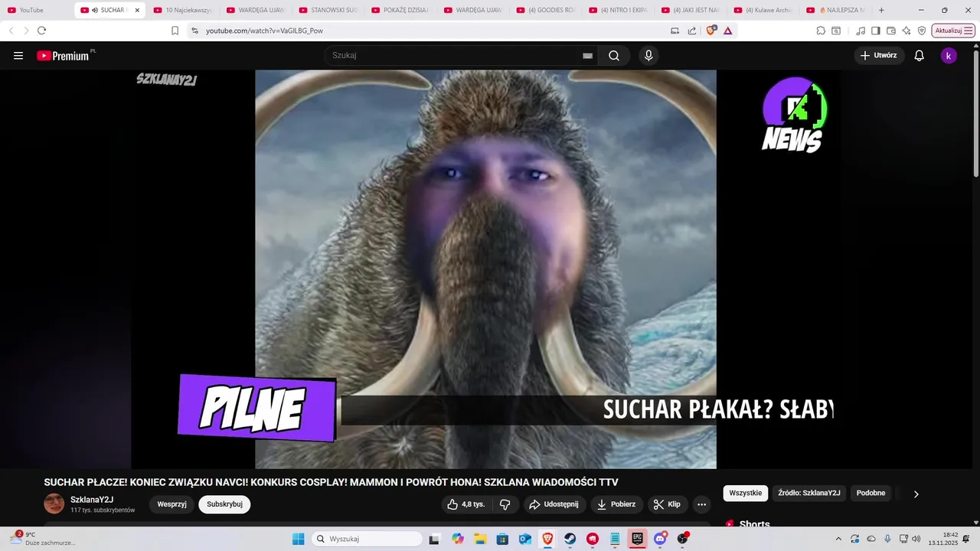Like the video with thumbs up

pos(466,504)
